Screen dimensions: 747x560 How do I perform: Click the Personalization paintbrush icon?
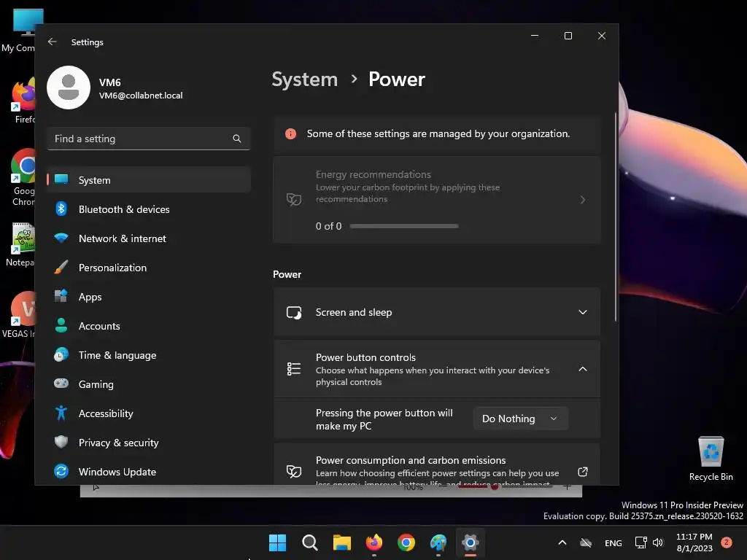point(61,267)
